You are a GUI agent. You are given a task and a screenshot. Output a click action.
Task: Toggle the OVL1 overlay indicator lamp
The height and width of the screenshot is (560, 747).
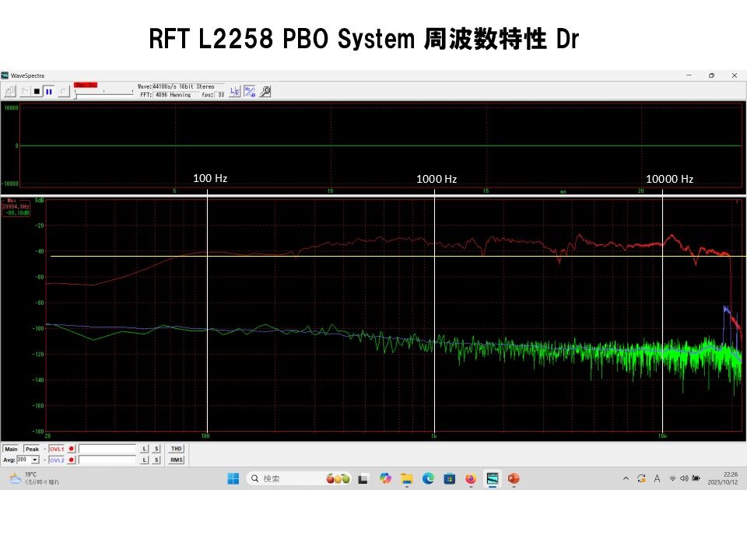(x=70, y=449)
